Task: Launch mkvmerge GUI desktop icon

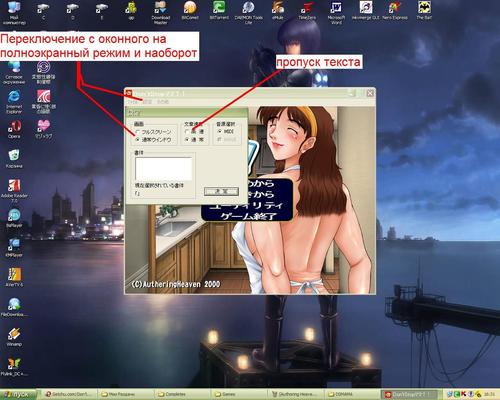Action: point(366,11)
